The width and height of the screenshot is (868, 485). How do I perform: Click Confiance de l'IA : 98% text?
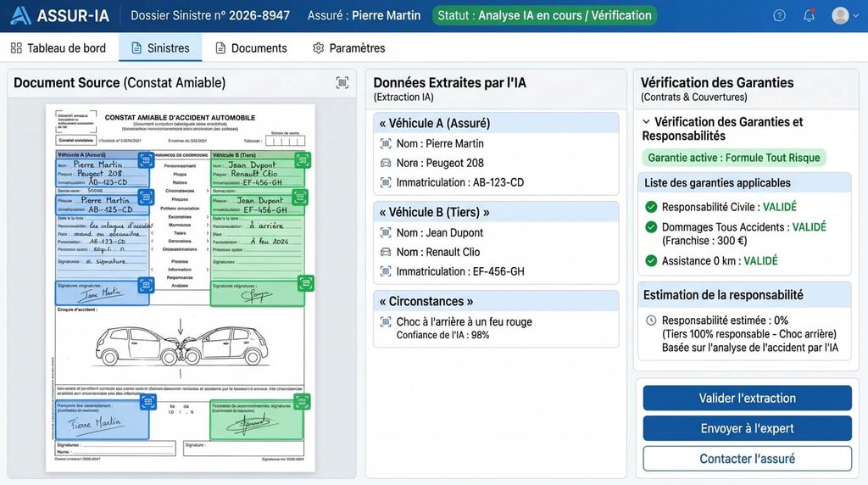442,336
